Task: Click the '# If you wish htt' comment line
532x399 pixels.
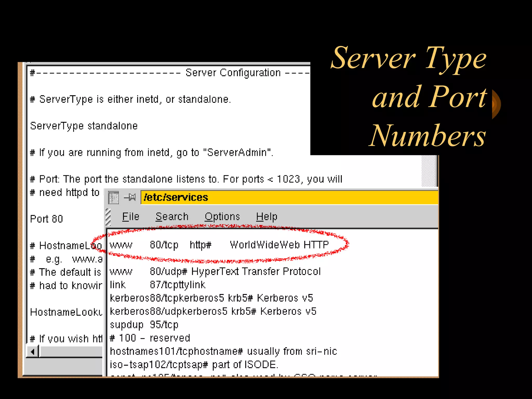Action: (66, 338)
